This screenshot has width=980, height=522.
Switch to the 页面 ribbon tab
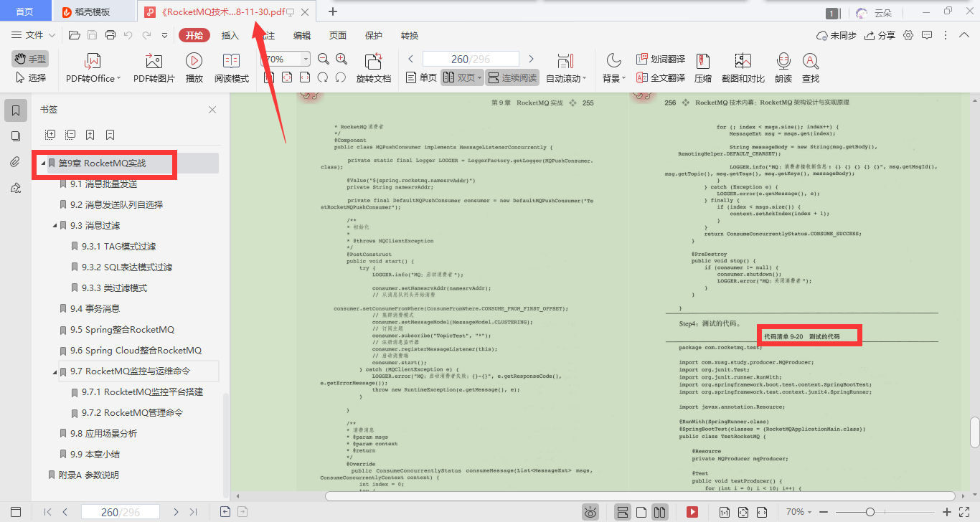(x=338, y=35)
